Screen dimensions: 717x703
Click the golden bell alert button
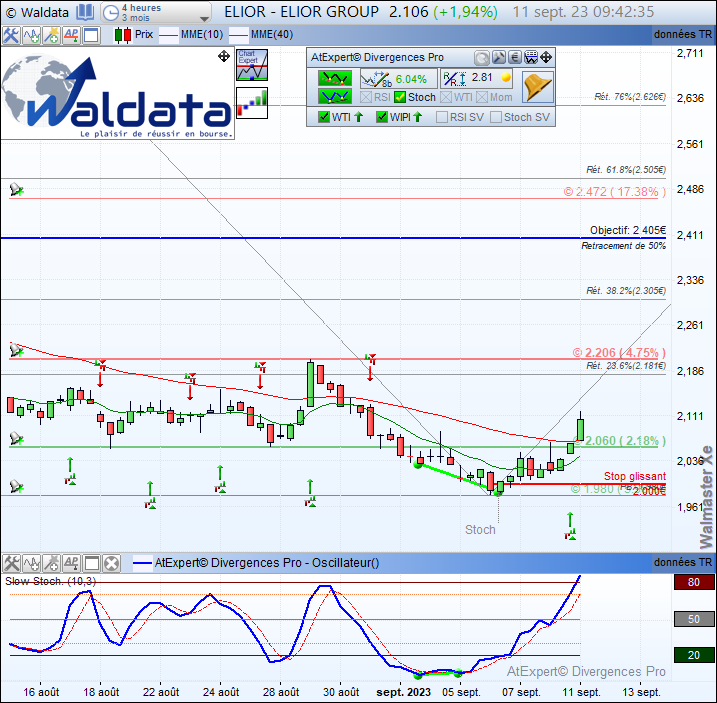[537, 87]
